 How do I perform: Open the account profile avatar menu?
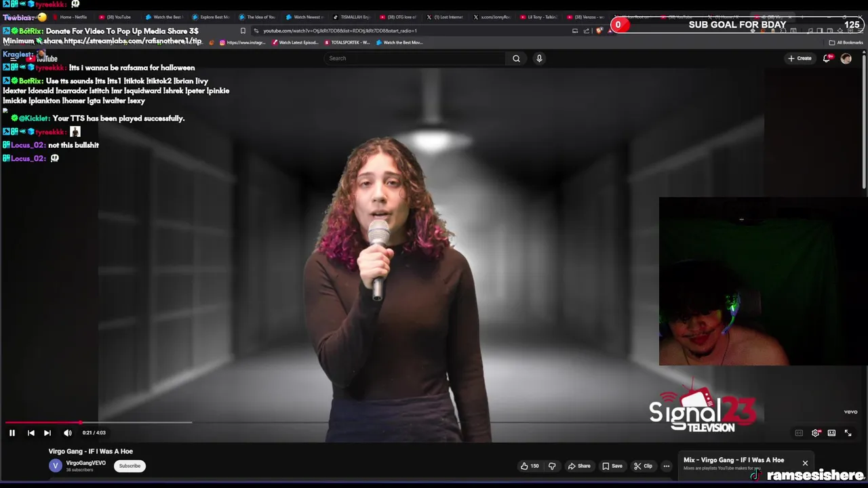pos(846,58)
